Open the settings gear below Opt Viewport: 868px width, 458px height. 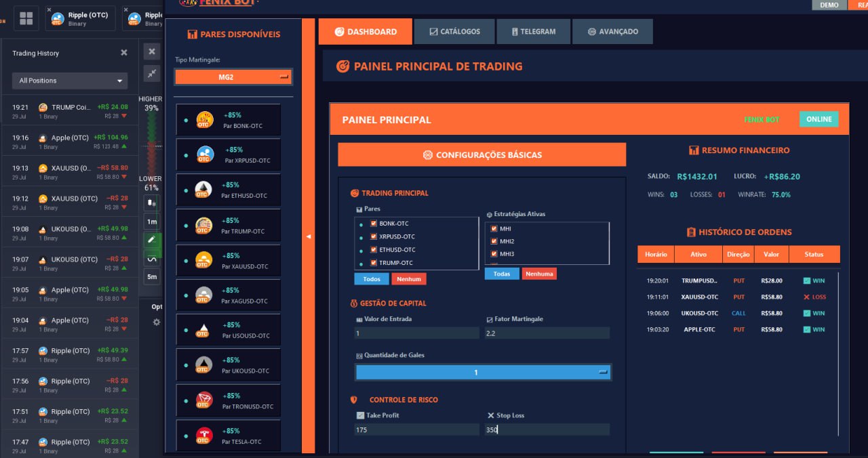click(x=157, y=322)
